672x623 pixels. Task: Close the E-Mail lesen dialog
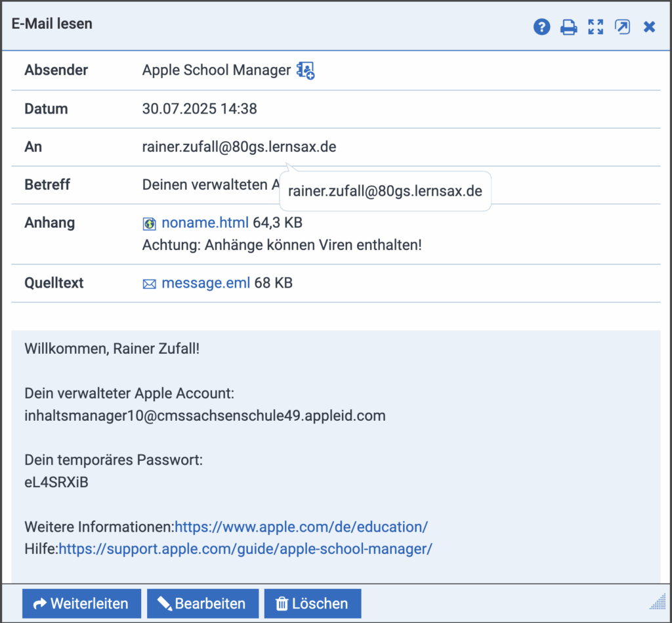pos(649,26)
